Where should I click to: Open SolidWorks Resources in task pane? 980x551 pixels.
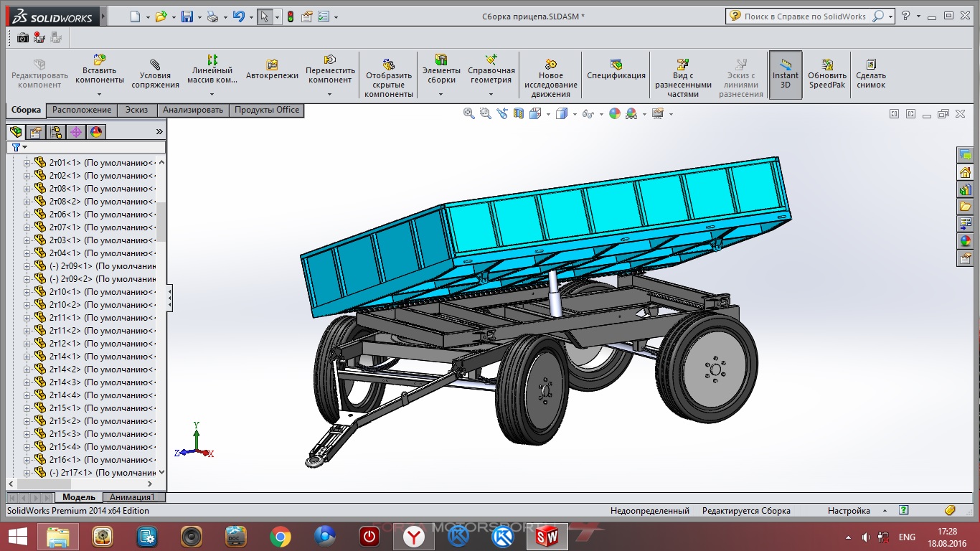(965, 172)
